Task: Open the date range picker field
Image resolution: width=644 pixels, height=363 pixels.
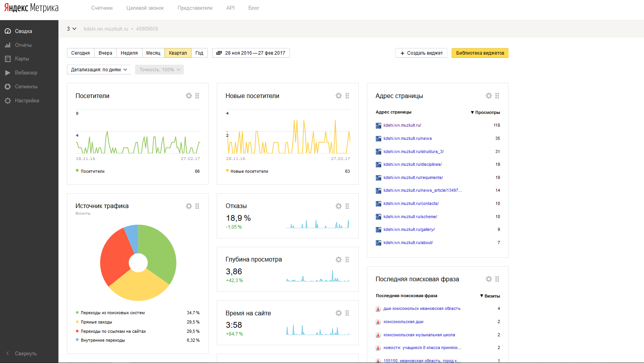Action: [x=251, y=53]
